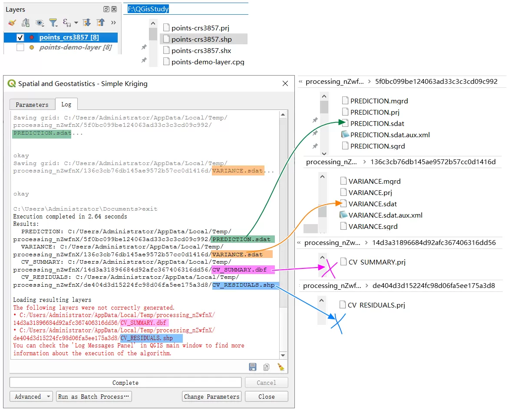Click the Collapse All layers icon

100,23
